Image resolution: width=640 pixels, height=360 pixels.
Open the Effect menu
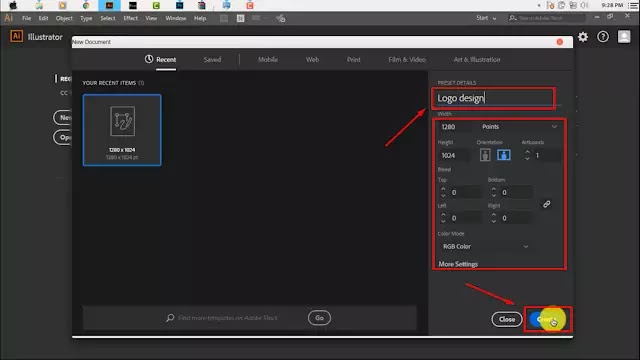[131, 18]
